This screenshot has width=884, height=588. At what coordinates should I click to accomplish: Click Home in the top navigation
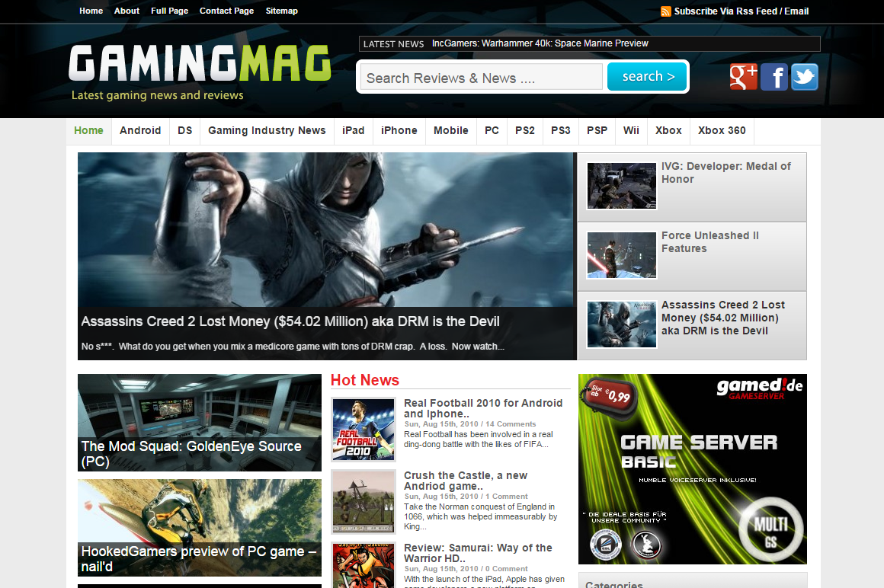click(x=91, y=11)
